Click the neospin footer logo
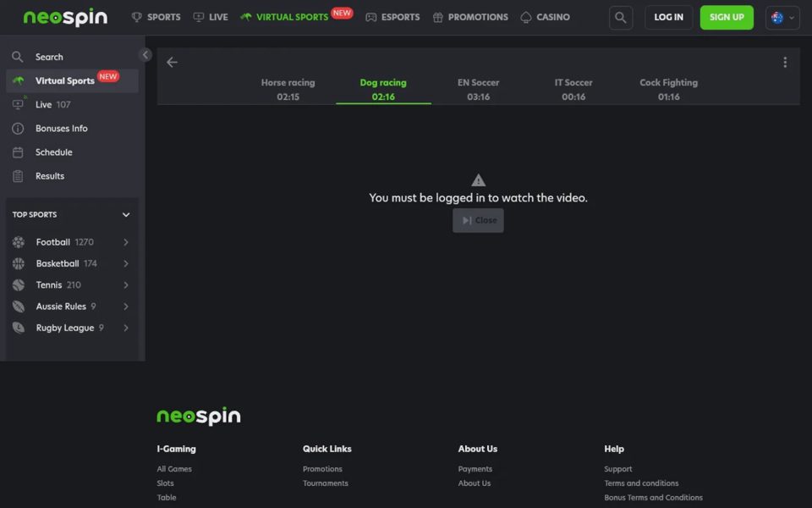The width and height of the screenshot is (812, 508). point(199,416)
